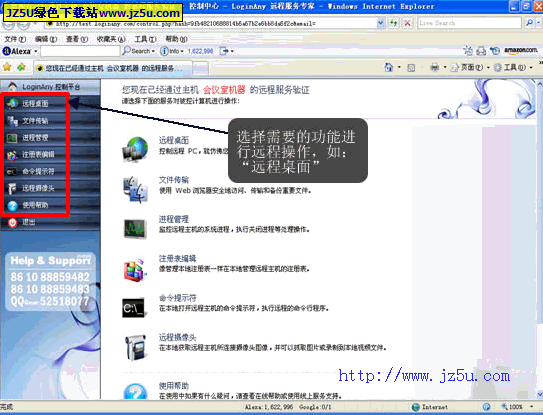This screenshot has width=543, height=415.
Task: Expand the print button dropdown arrow
Action: pyautogui.click(x=445, y=67)
